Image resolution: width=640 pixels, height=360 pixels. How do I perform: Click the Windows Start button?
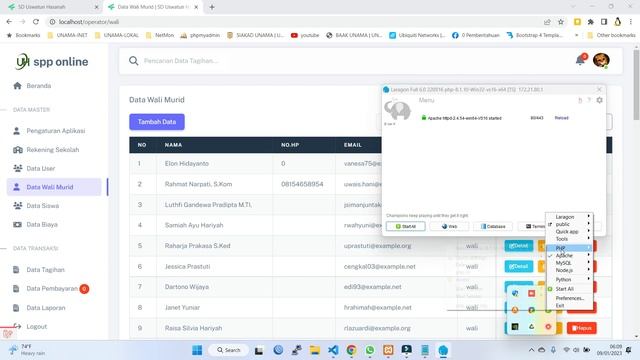tap(197, 350)
